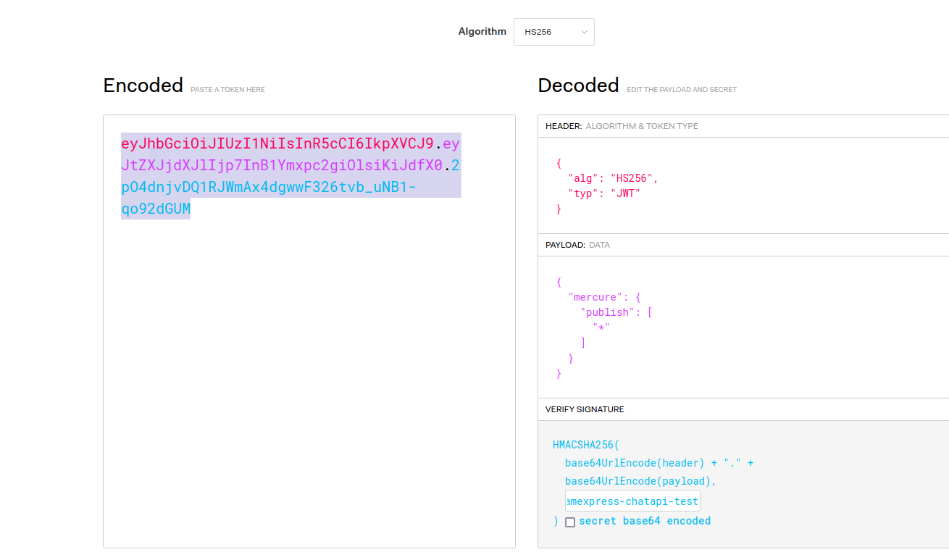
Task: Expand the HS256 algorithm selector chevron
Action: coord(584,31)
